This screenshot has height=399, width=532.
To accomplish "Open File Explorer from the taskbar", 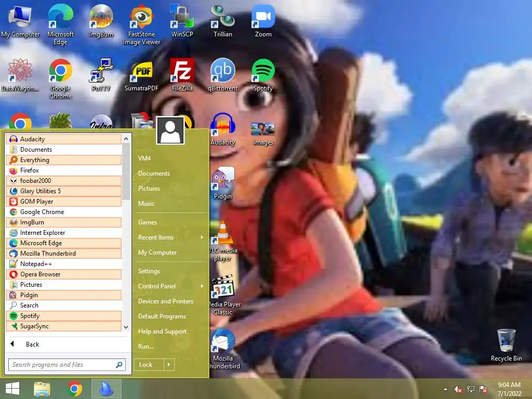I will pos(42,389).
